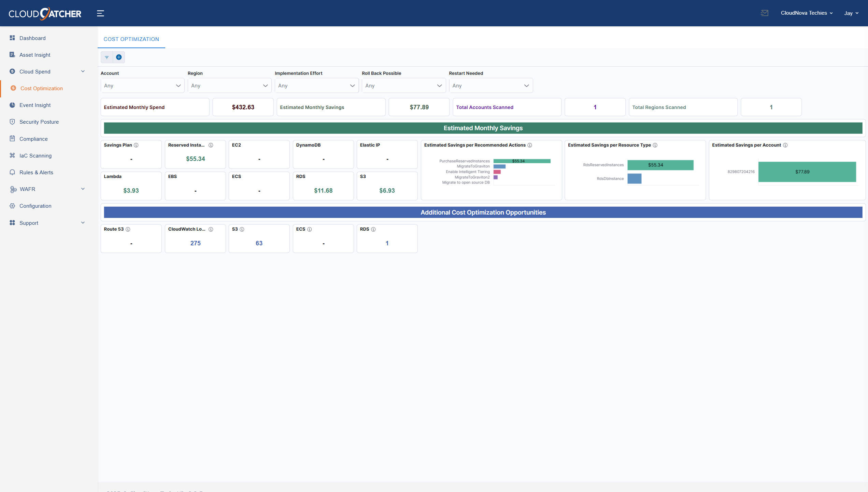Image resolution: width=868 pixels, height=492 pixels.
Task: Click the blue plus add-filter icon
Action: (119, 57)
